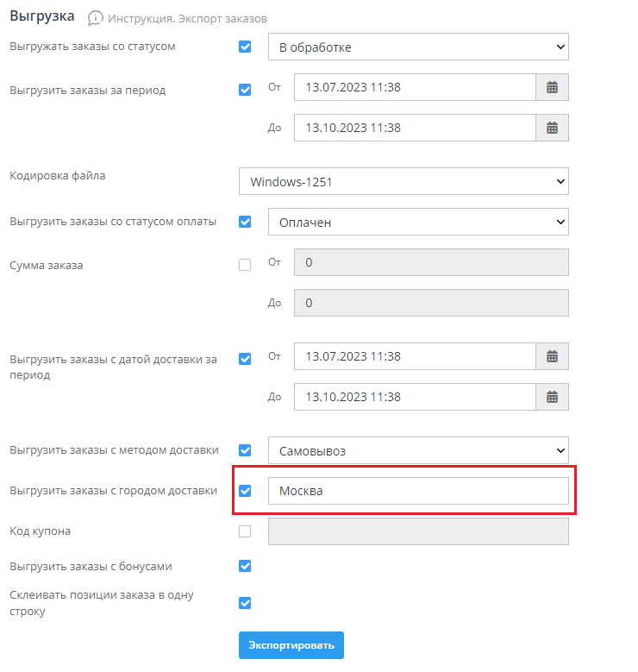Enable the 'Код купона' checkbox
The image size is (638, 672).
(245, 531)
